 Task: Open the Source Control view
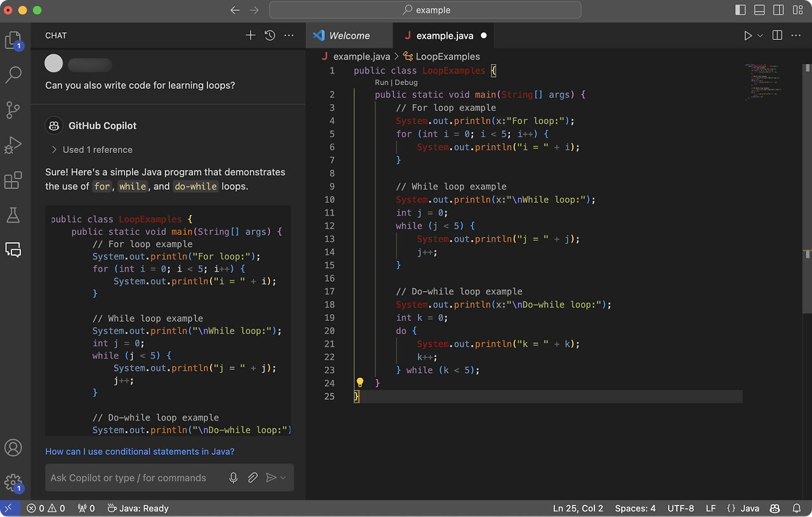13,109
